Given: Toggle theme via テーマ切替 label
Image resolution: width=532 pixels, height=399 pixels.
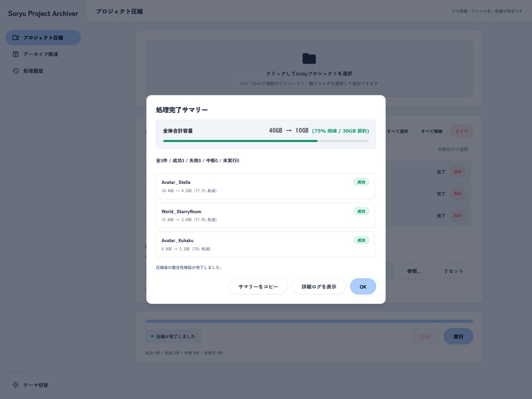Looking at the screenshot, I should click(x=36, y=385).
